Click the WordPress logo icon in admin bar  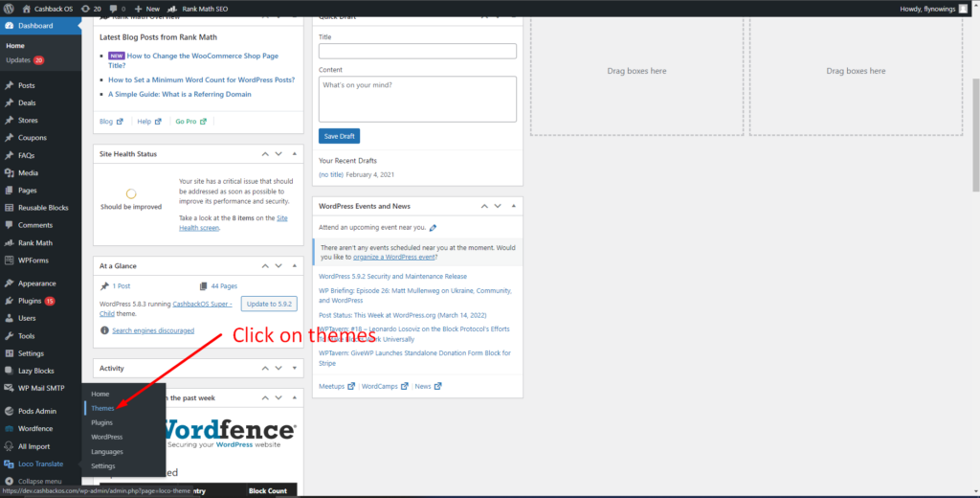click(9, 9)
